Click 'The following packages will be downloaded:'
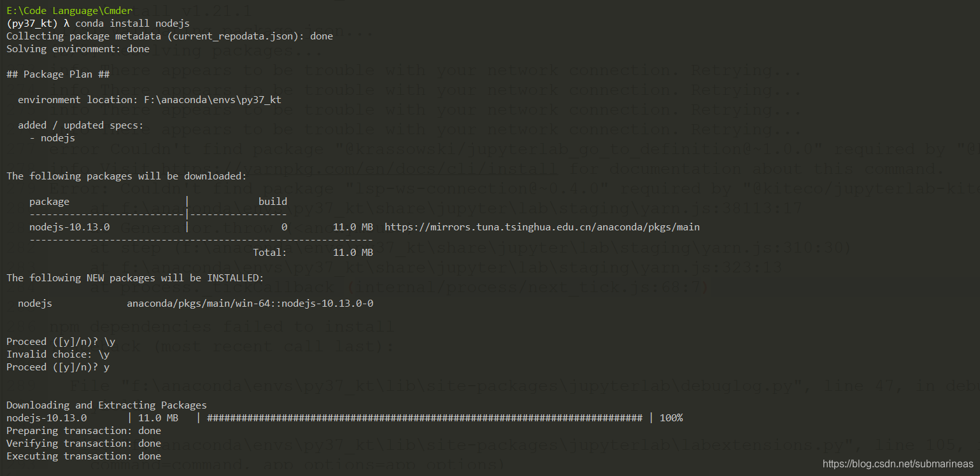980x476 pixels. (x=126, y=176)
